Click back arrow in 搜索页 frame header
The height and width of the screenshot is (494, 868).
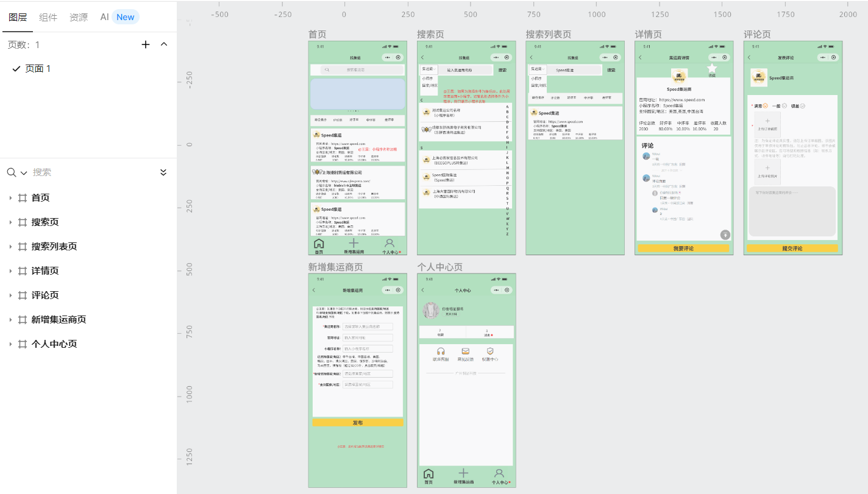(422, 57)
